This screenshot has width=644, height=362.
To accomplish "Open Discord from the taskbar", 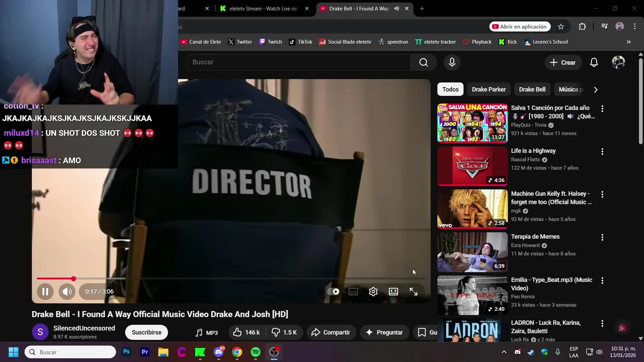I will point(219,352).
